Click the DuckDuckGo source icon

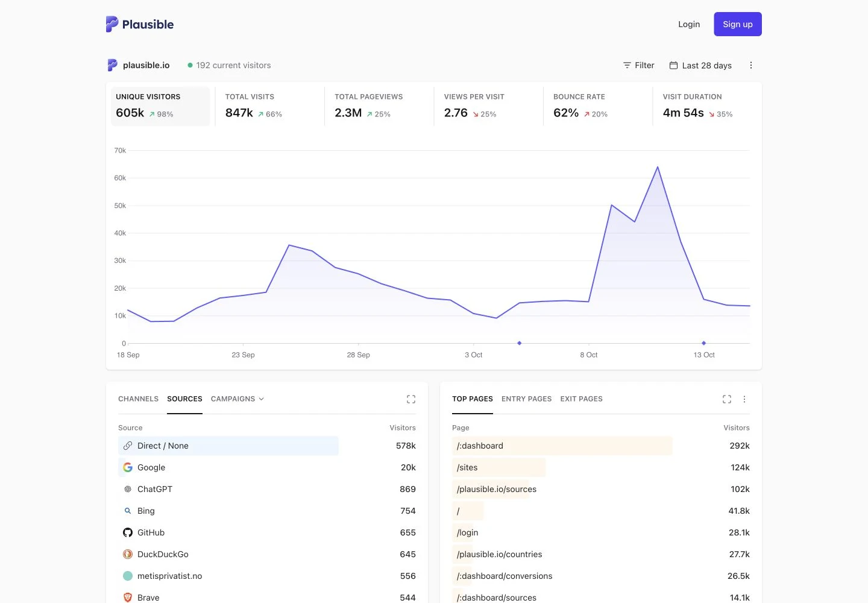click(x=128, y=554)
